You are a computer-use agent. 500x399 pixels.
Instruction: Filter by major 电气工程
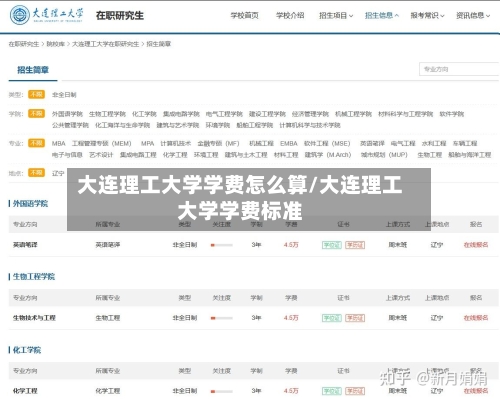[403, 144]
